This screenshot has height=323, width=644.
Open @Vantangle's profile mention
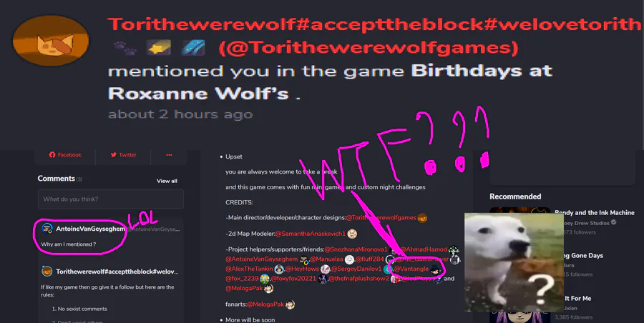tap(411, 269)
